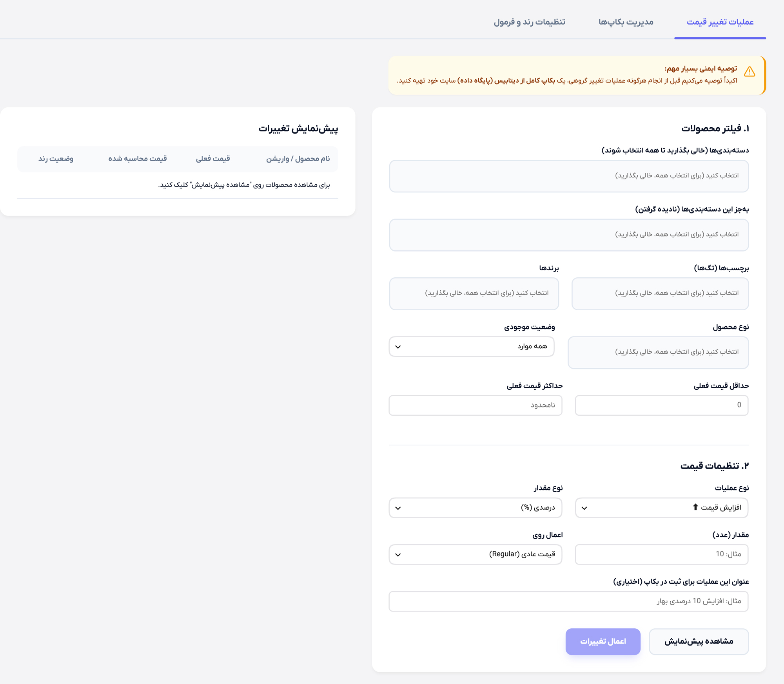Open the اعمال روی dropdown
The height and width of the screenshot is (684, 784).
pyautogui.click(x=475, y=554)
